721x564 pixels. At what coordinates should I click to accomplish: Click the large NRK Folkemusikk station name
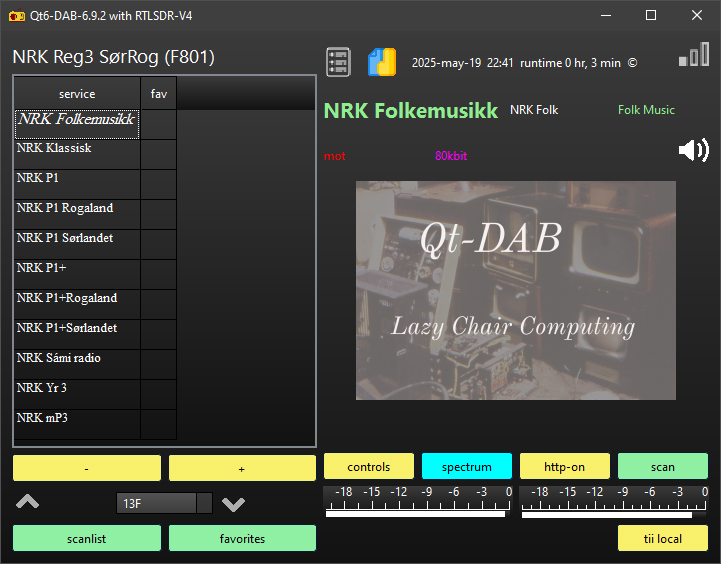411,110
